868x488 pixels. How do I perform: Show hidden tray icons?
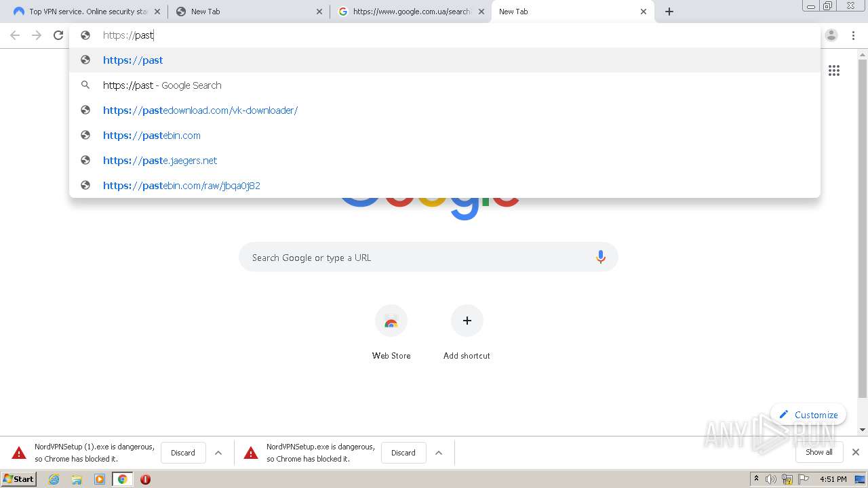pos(756,479)
